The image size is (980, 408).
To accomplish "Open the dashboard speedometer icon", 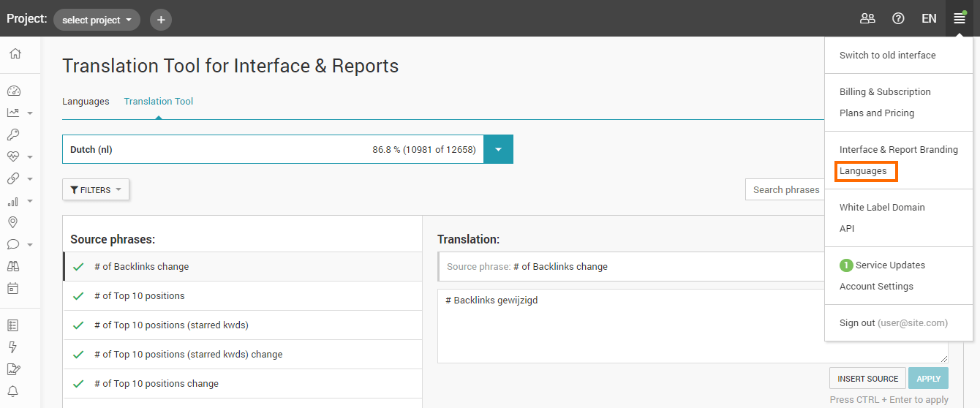I will [13, 91].
